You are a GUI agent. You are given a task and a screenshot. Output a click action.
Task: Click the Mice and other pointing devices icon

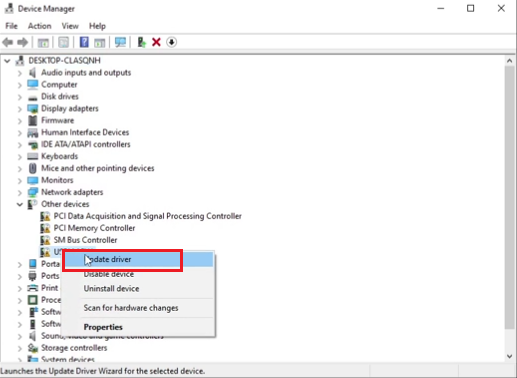tap(33, 168)
